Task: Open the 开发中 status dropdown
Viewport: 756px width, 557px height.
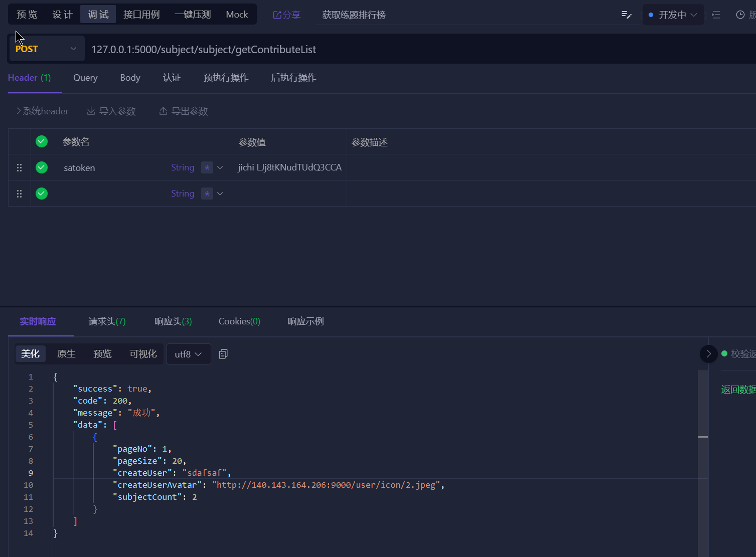Action: pyautogui.click(x=673, y=15)
